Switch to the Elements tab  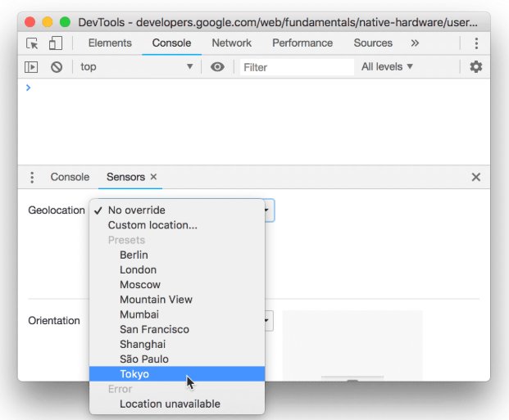point(110,43)
